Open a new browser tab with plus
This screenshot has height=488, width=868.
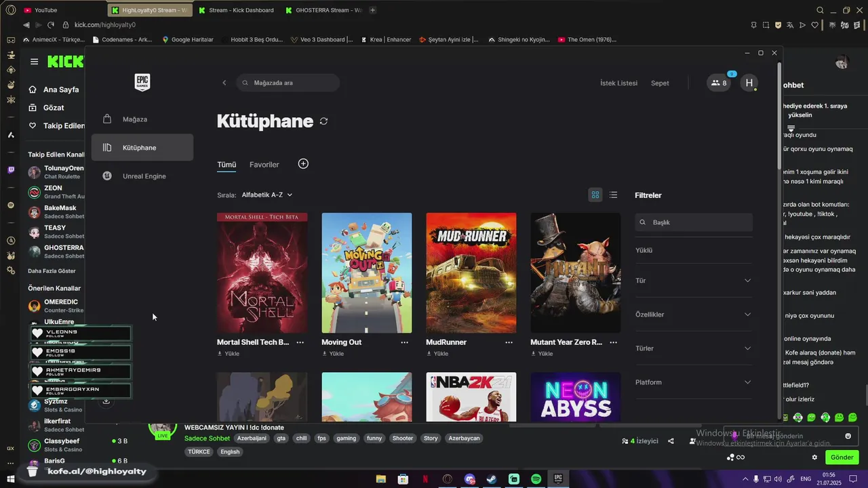pyautogui.click(x=372, y=10)
